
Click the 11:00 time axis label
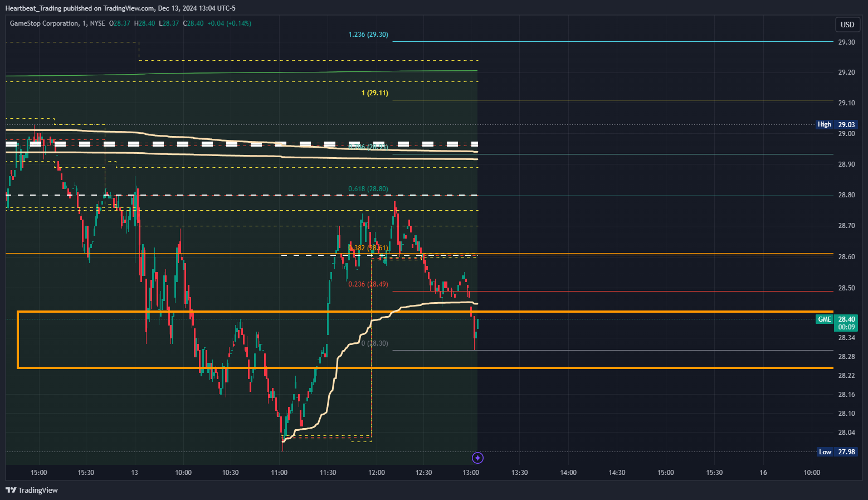click(279, 473)
